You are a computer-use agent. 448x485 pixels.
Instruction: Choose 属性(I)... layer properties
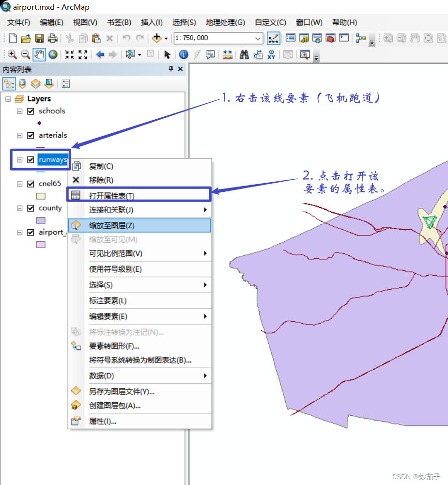[x=139, y=421]
